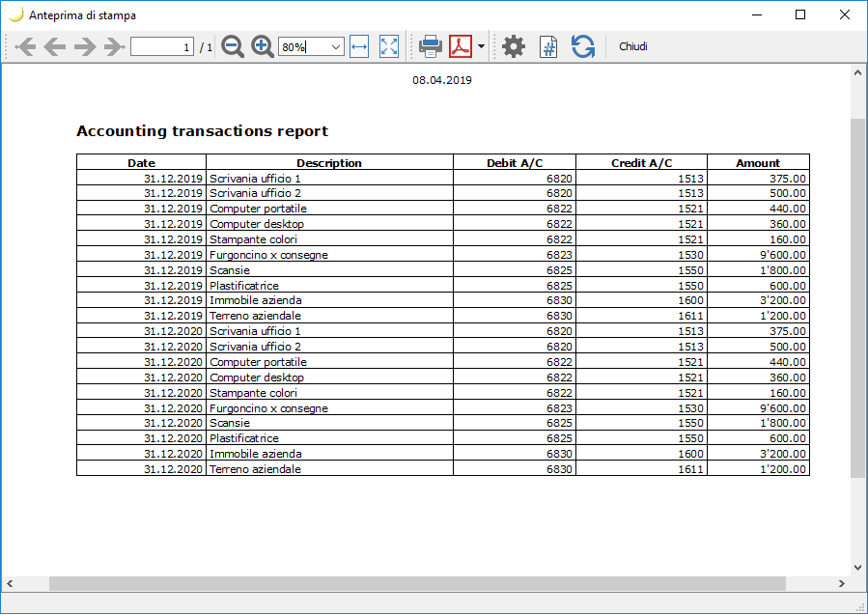
Task: Jump to the last page arrow
Action: pyautogui.click(x=115, y=46)
